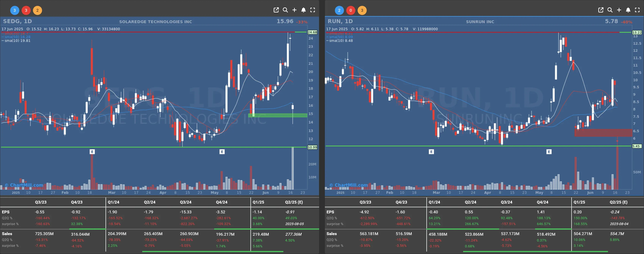Click ChartMill.com link on SEDG chart
The height and width of the screenshot is (254, 644).
(x=24, y=185)
